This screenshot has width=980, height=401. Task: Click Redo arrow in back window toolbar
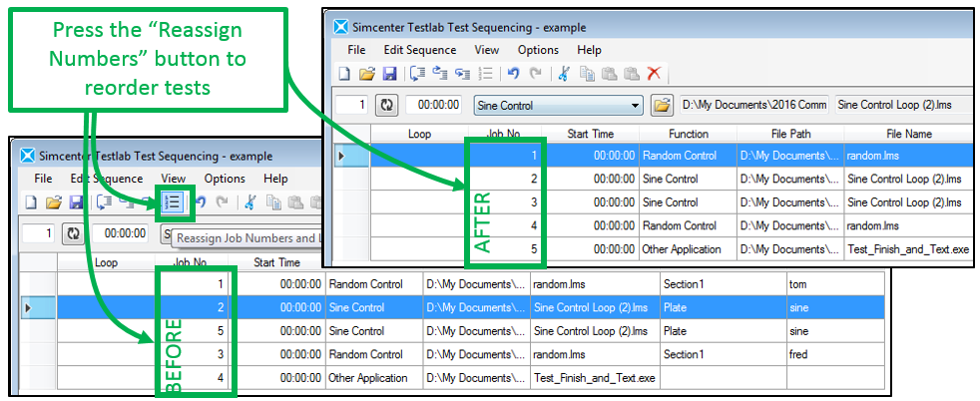pyautogui.click(x=223, y=202)
